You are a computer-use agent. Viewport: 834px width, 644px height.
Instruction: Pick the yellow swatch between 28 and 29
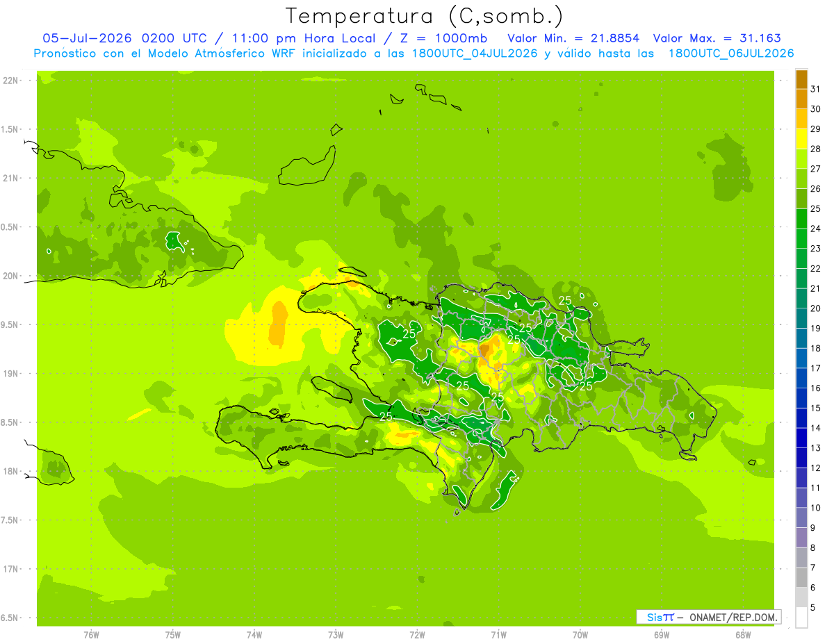pos(801,139)
